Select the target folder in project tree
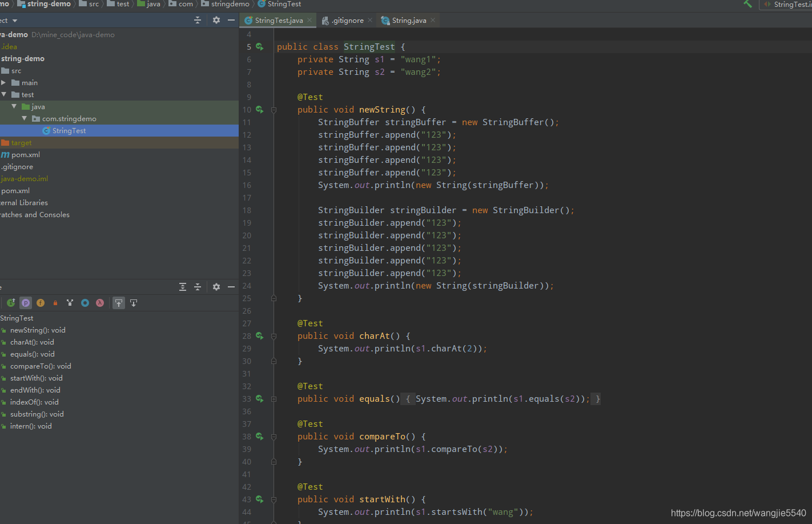812x524 pixels. point(119,143)
